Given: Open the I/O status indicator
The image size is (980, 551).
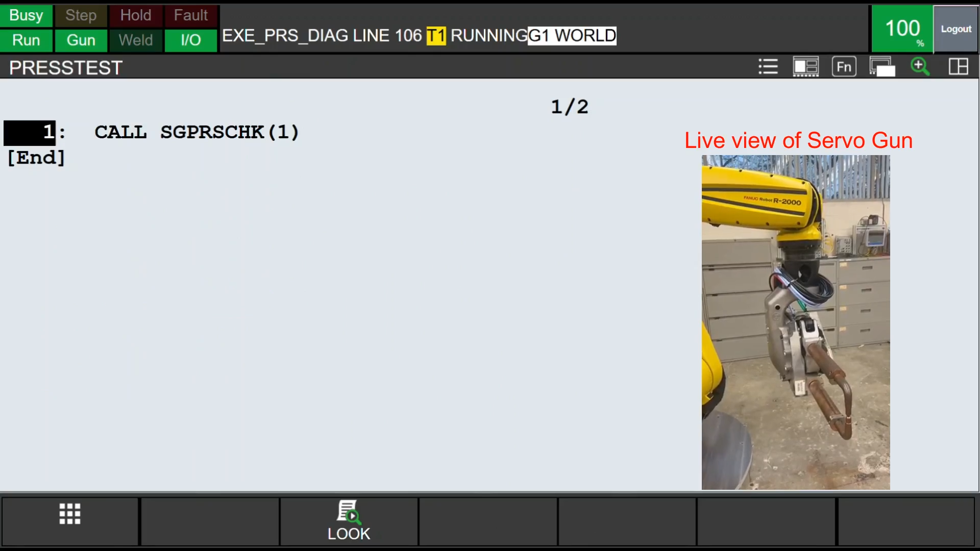Looking at the screenshot, I should (x=191, y=40).
